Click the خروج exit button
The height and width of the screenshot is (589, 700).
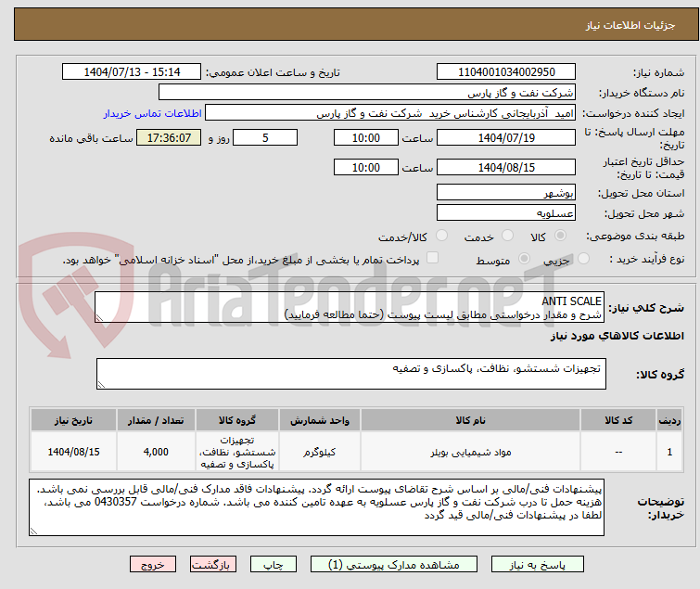[x=153, y=565]
